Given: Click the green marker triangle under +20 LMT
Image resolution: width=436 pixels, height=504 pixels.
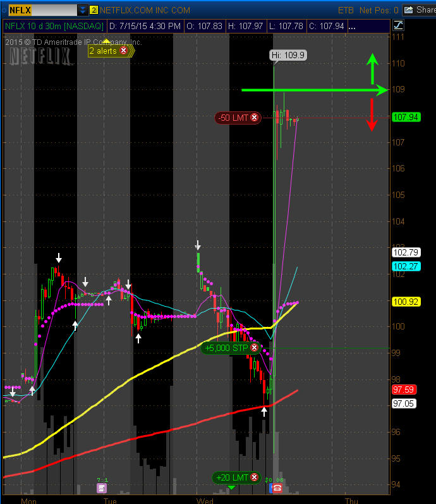Looking at the screenshot, I should (x=231, y=488).
